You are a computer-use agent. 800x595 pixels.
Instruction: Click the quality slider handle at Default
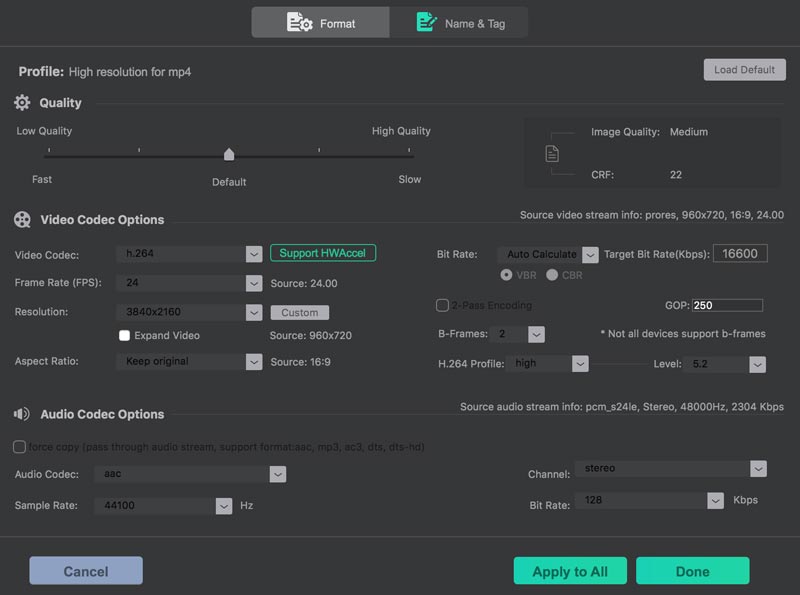pos(229,154)
